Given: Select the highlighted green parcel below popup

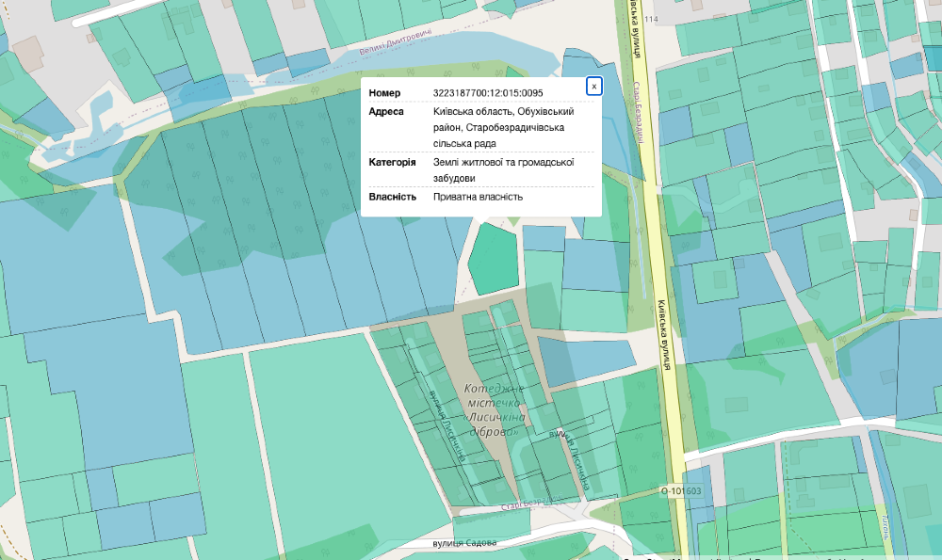Looking at the screenshot, I should click(494, 259).
